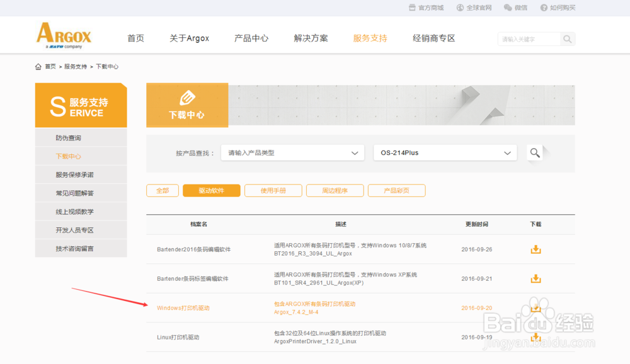Click Bartender2016条码编辑软件 file name
Viewport: 630px width, 364px height.
click(193, 249)
